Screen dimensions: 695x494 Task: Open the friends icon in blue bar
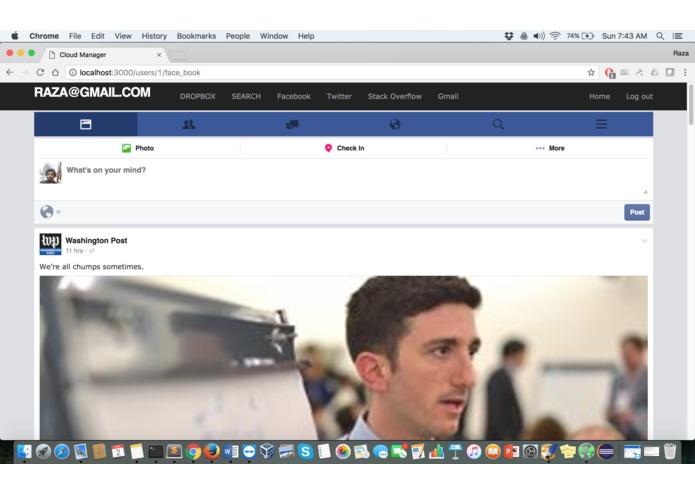[189, 124]
